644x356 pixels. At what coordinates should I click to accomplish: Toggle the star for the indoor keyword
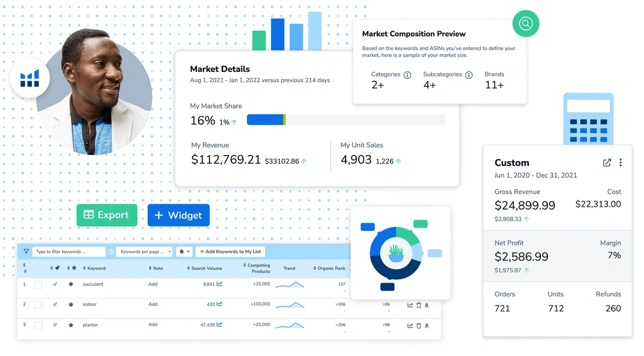71,304
